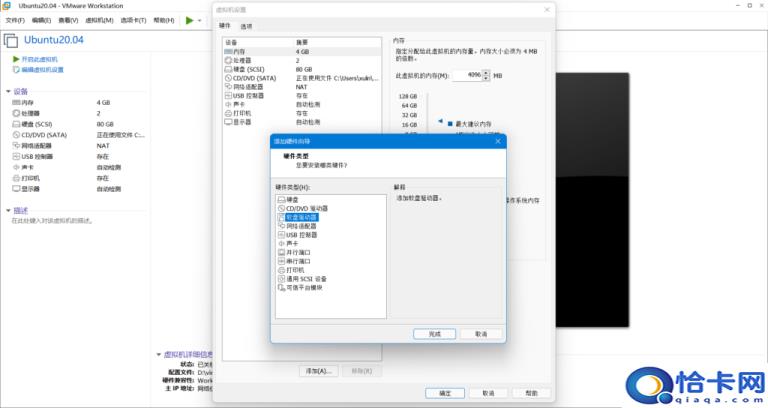Select 软盘驱动器 in hardware type list
Screen dimensions: 768x408
(298, 217)
